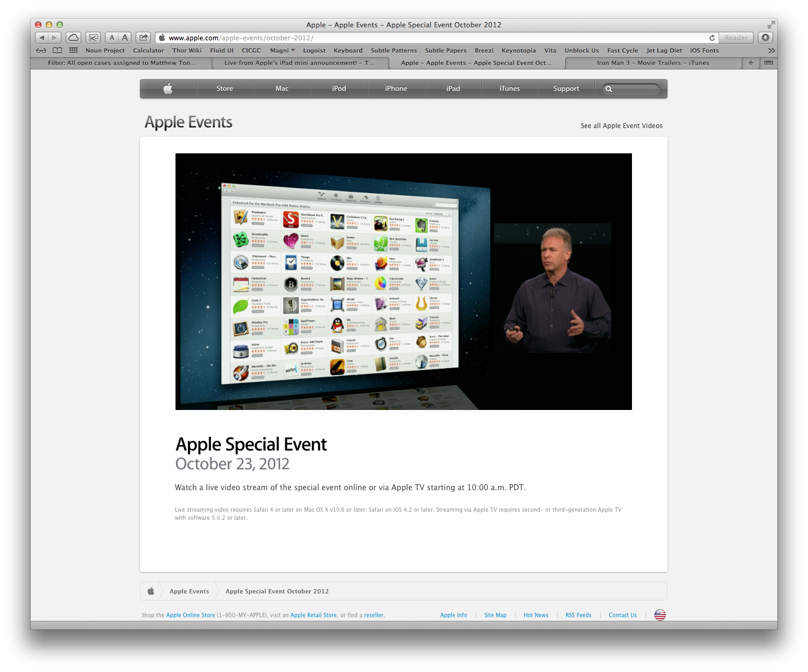Enter full screen with arrows icon

tap(771, 25)
